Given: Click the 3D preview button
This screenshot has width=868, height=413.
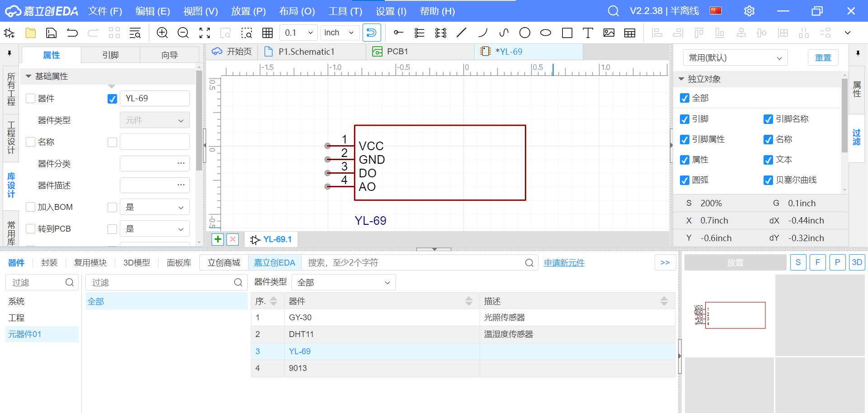Looking at the screenshot, I should pyautogui.click(x=857, y=262).
